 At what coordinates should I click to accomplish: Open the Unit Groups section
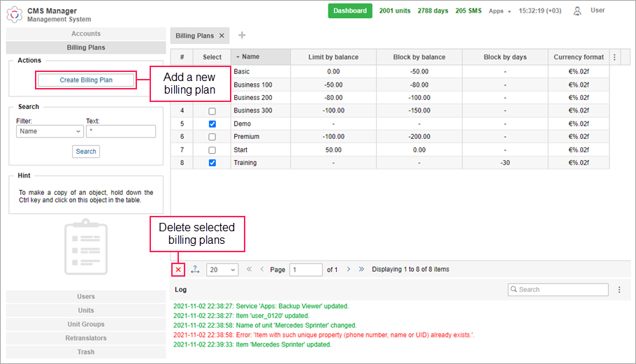coord(86,324)
